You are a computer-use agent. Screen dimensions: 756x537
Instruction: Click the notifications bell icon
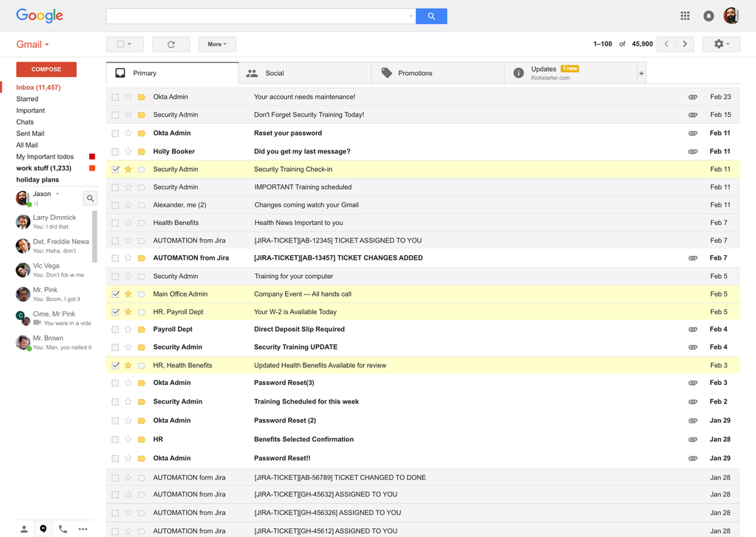[708, 15]
